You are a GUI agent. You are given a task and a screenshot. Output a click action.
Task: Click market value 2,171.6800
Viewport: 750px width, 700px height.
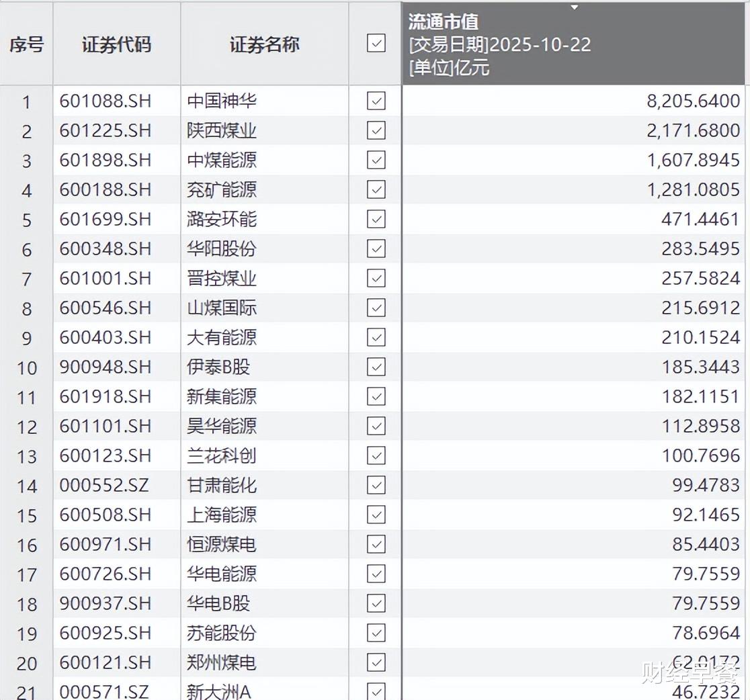pos(694,130)
